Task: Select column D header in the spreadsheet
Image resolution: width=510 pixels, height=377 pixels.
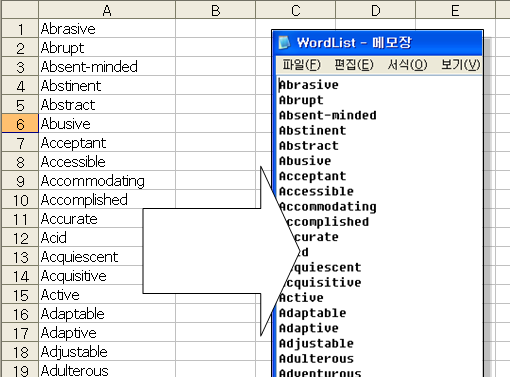Action: click(376, 10)
